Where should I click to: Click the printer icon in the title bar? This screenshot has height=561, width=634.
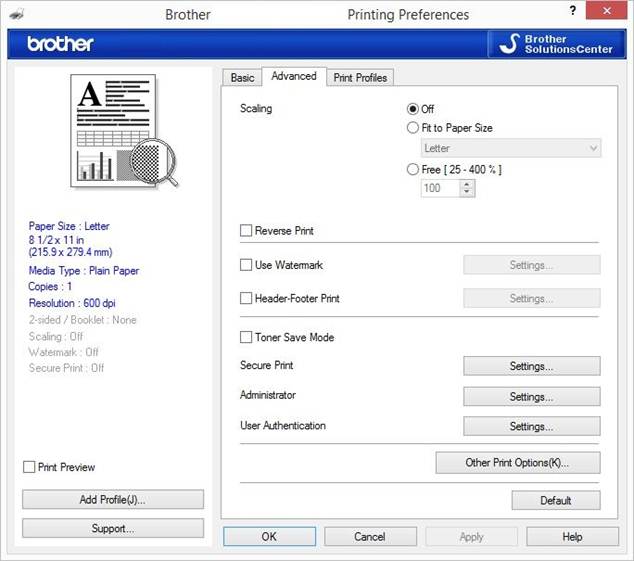[18, 14]
